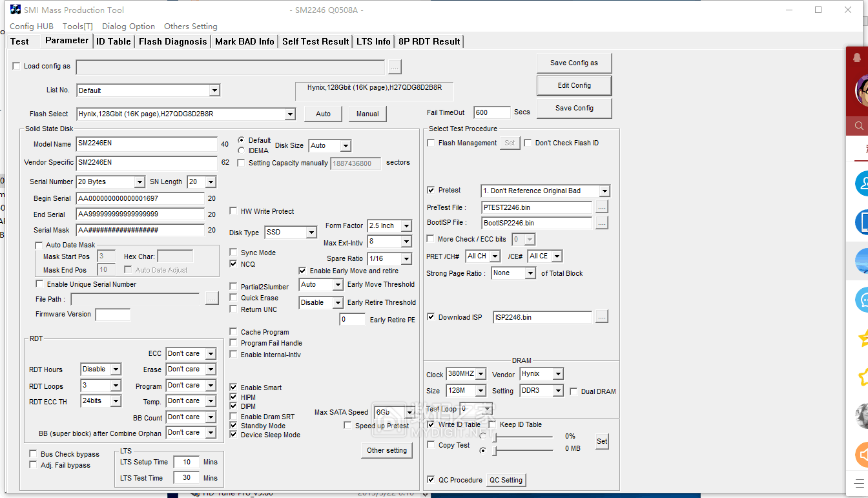Select the IDEMA radio button
Screen dimensions: 868x498
tap(242, 150)
